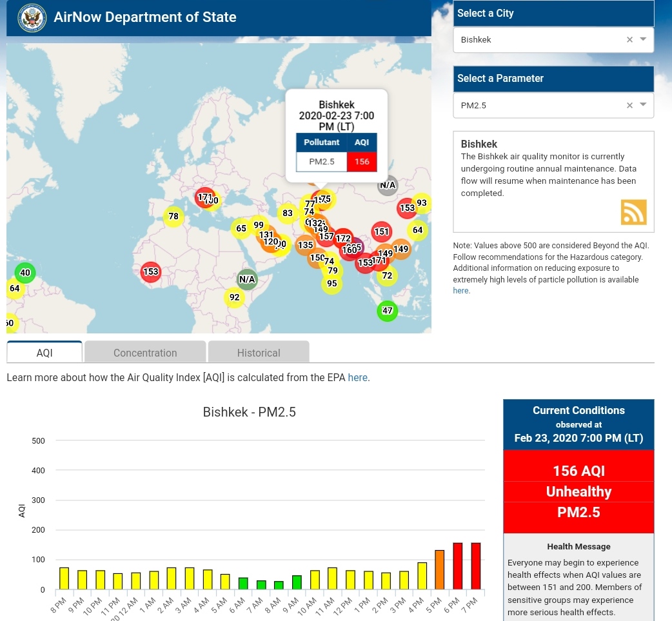Expand the Select a Parameter dropdown arrow
The width and height of the screenshot is (672, 621).
click(643, 105)
